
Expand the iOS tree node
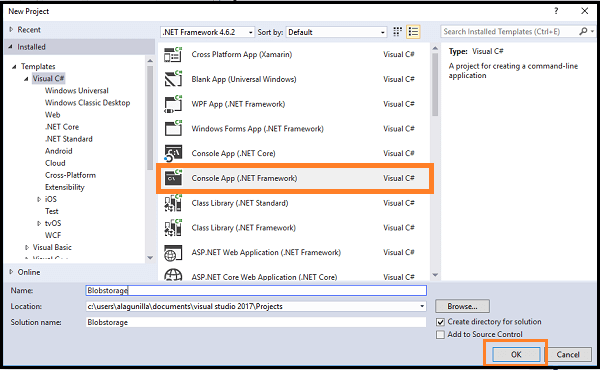pos(39,199)
